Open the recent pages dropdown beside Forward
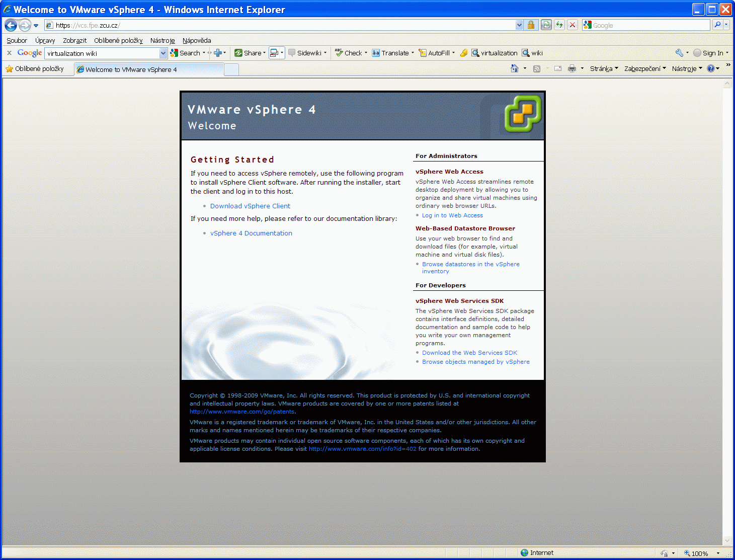 click(x=36, y=26)
